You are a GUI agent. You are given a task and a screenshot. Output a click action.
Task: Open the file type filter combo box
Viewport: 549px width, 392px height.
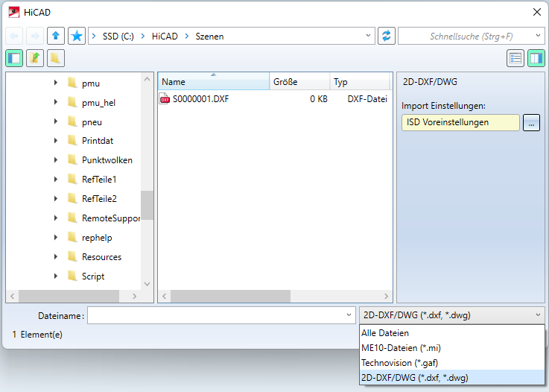click(452, 315)
